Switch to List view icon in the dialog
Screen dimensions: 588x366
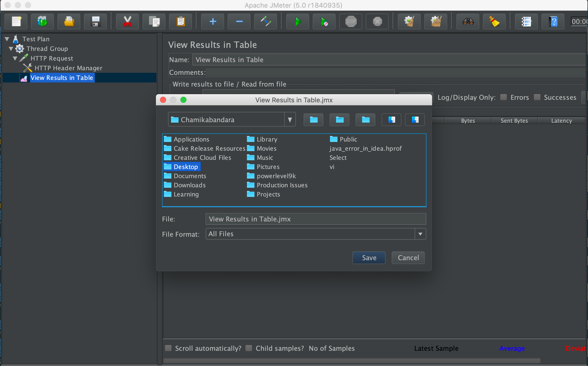coord(392,120)
